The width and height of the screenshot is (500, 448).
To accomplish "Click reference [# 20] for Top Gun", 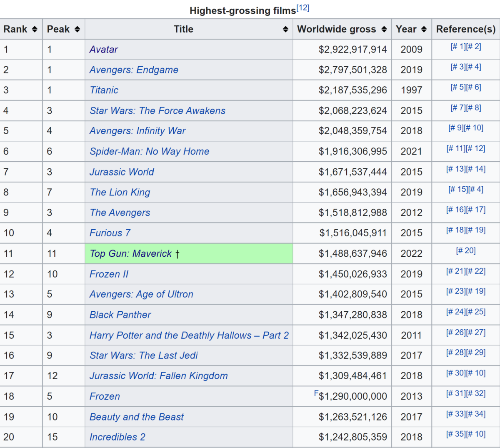I will pyautogui.click(x=466, y=250).
